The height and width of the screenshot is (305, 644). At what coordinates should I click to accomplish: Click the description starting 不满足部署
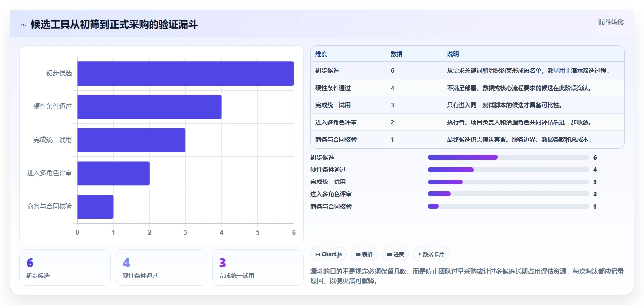(x=519, y=88)
